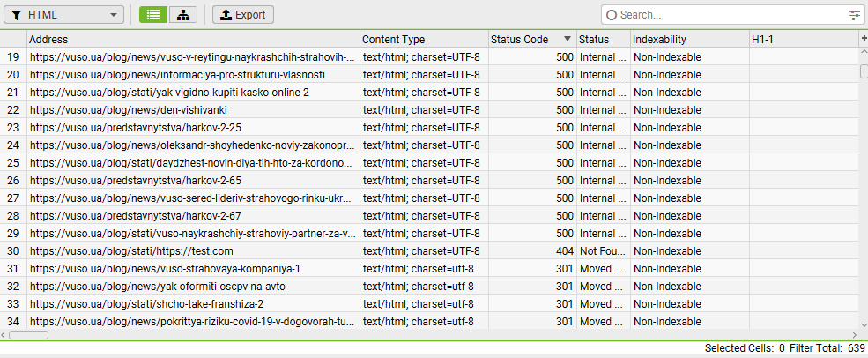Open the den-vishivanki news URL row
The width and height of the screenshot is (868, 358).
pyautogui.click(x=193, y=109)
